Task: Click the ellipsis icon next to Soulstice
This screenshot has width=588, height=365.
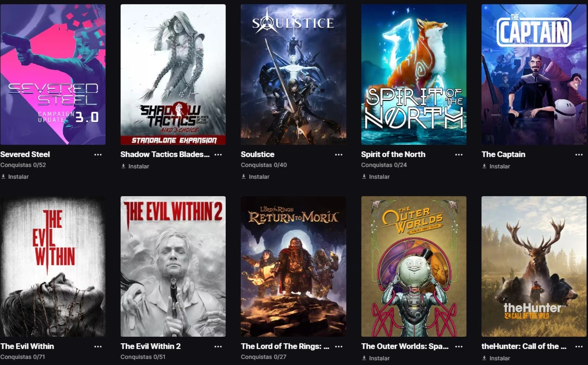Action: [339, 155]
